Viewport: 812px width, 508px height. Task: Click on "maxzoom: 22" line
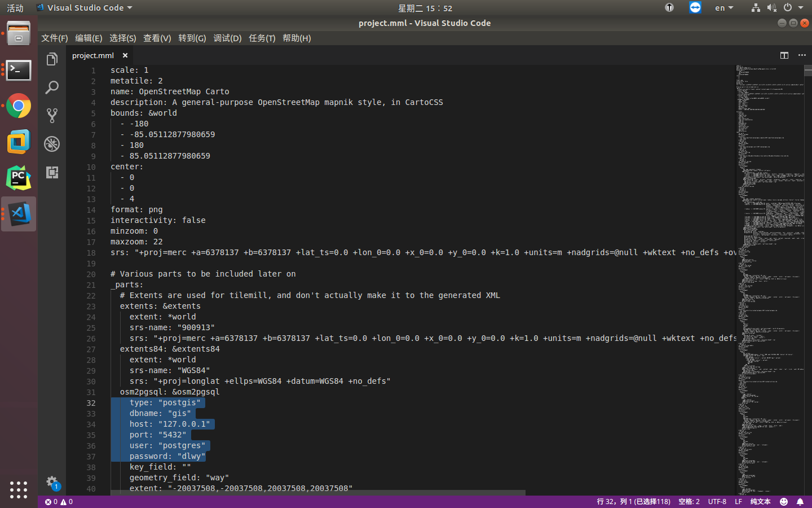[x=136, y=242]
